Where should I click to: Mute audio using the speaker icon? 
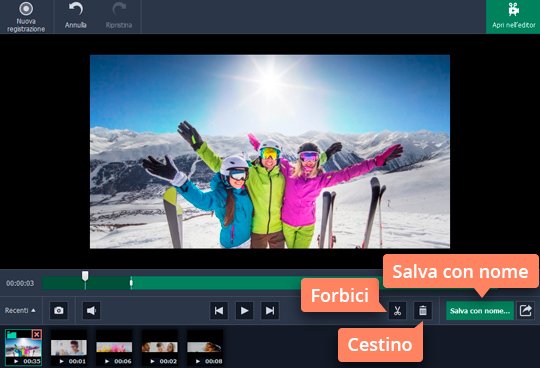pyautogui.click(x=91, y=311)
